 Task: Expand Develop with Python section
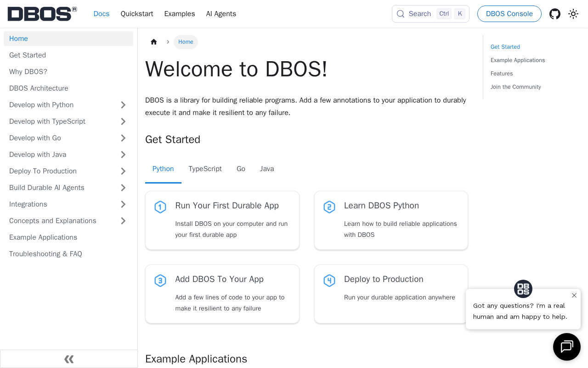coord(123,105)
